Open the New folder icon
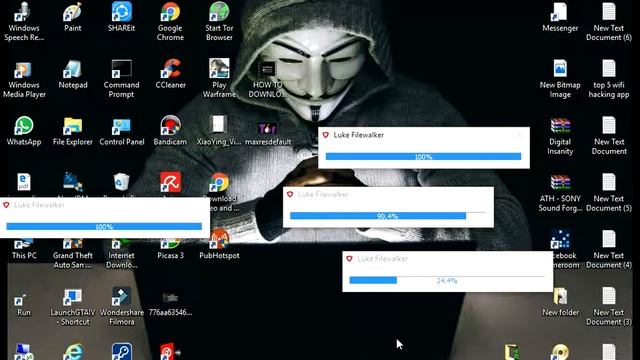This screenshot has height=360, width=640. click(x=560, y=302)
